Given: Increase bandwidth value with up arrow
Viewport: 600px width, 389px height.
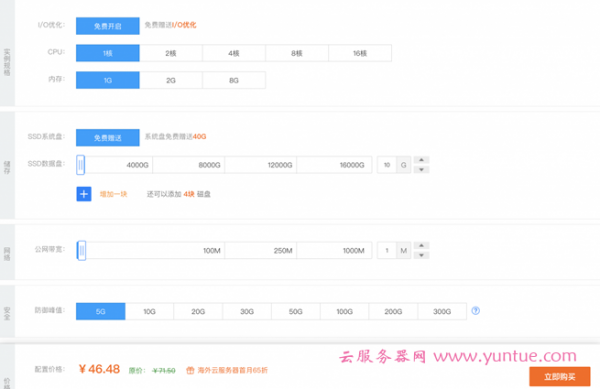Looking at the screenshot, I should 421,246.
